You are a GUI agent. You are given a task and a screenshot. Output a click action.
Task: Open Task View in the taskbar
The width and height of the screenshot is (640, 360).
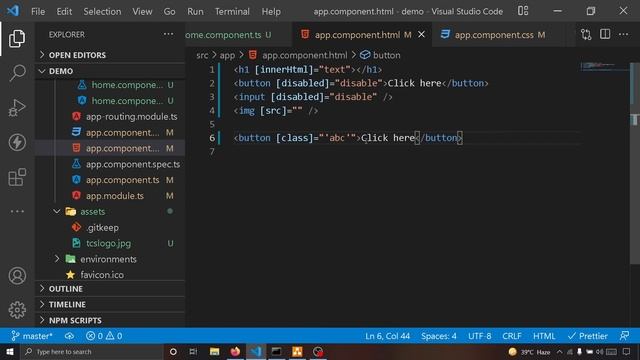pyautogui.click(x=193, y=351)
